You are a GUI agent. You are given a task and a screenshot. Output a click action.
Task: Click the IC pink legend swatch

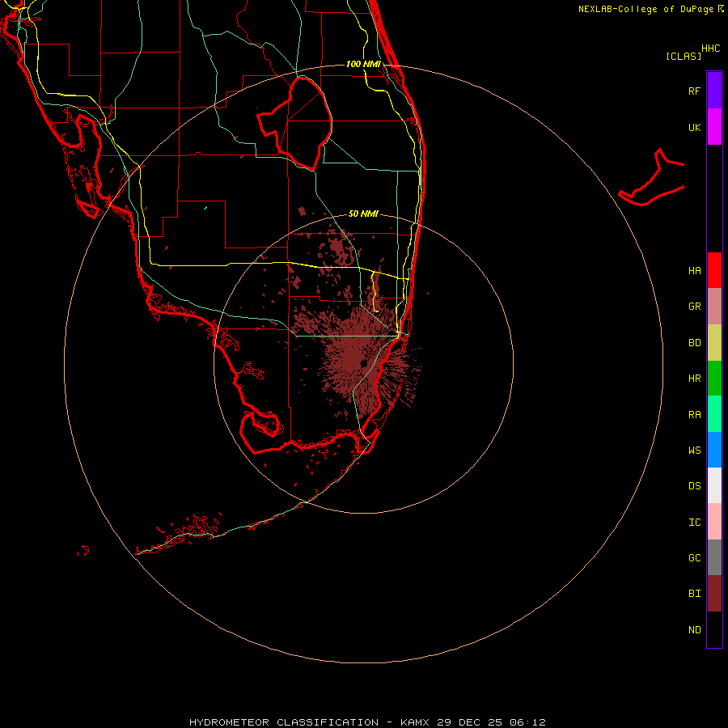pyautogui.click(x=714, y=522)
